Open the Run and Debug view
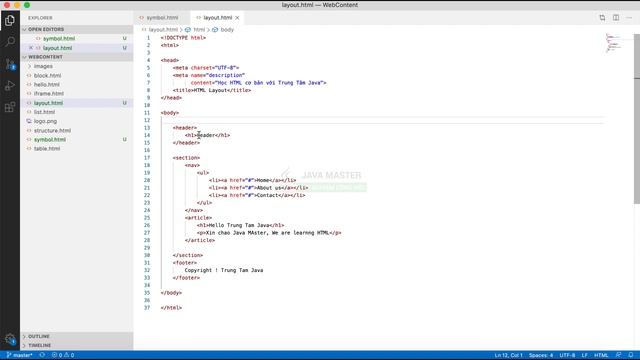This screenshot has width=640, height=360. point(10,86)
